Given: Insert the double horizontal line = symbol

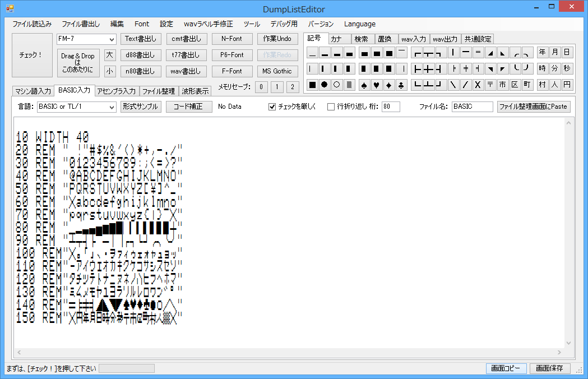Looking at the screenshot, I should pyautogui.click(x=478, y=52).
